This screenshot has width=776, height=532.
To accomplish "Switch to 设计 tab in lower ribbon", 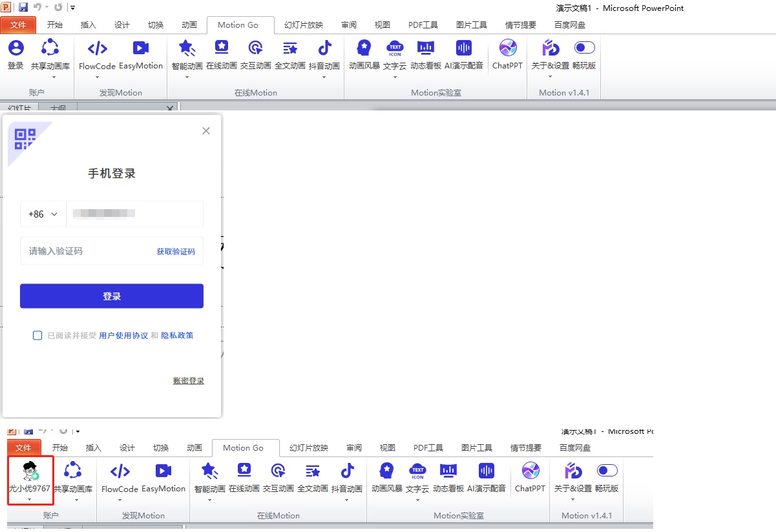I will click(x=127, y=447).
